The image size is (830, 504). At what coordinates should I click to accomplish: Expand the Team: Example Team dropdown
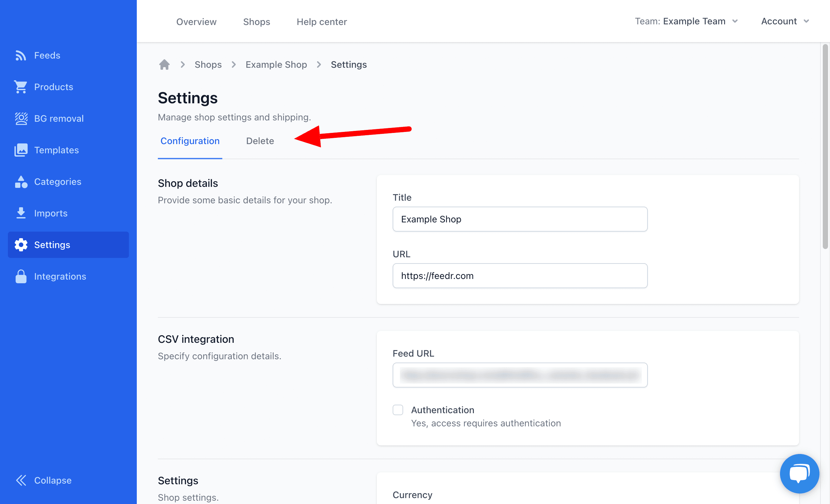pyautogui.click(x=686, y=21)
